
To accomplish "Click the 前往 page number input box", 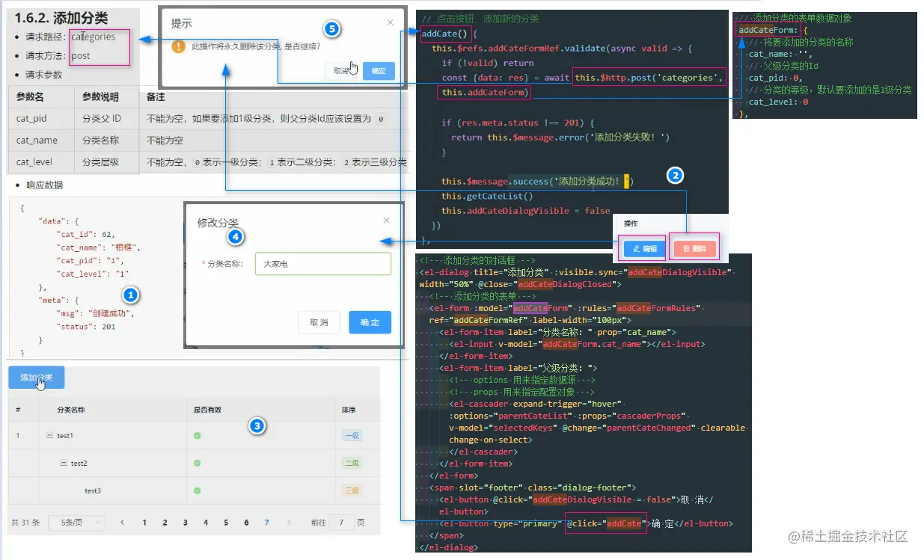I will coord(341,523).
